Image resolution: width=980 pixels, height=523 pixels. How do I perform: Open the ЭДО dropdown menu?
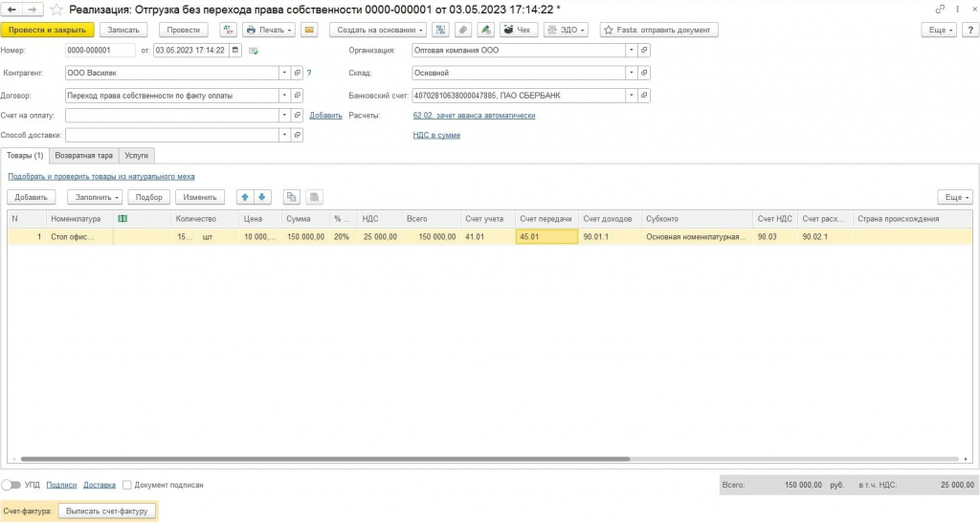[x=566, y=30]
